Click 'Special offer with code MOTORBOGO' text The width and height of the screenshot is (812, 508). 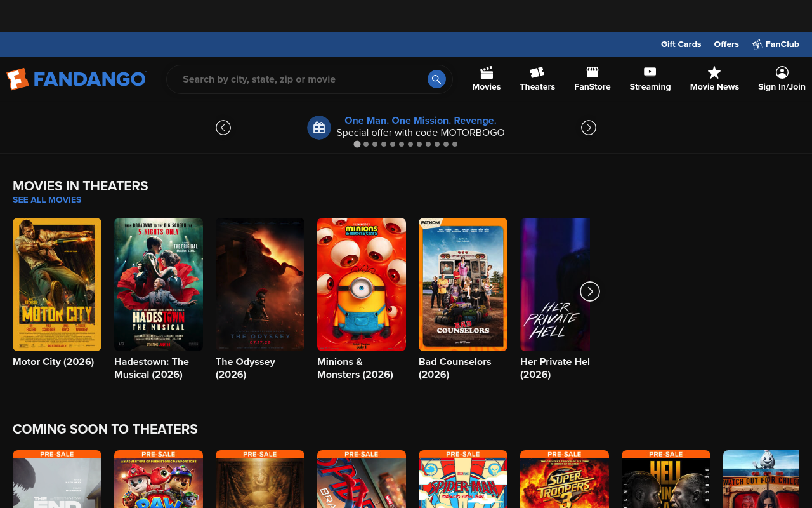pyautogui.click(x=421, y=133)
